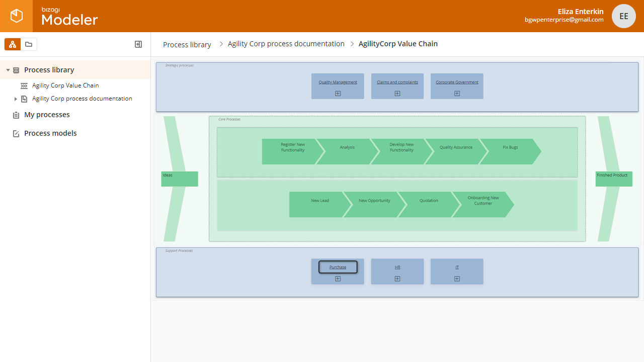644x362 pixels.
Task: Select New Opportunity process chevron
Action: pyautogui.click(x=374, y=205)
